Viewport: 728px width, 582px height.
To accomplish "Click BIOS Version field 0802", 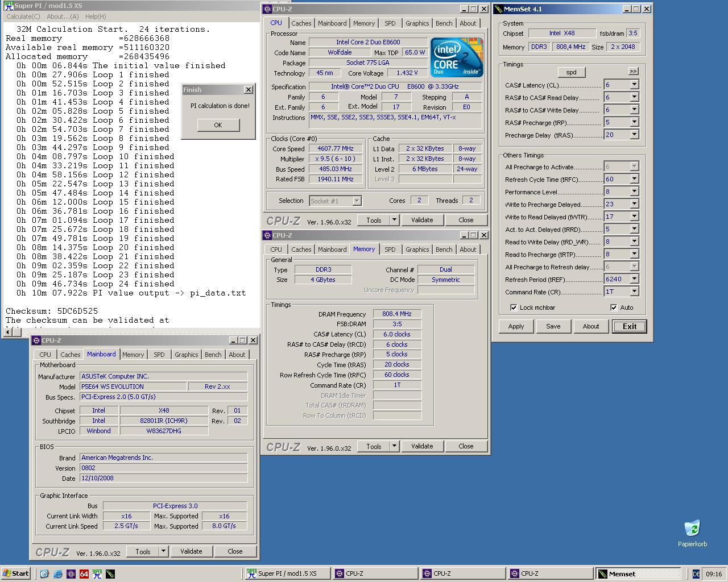I will click(x=163, y=468).
